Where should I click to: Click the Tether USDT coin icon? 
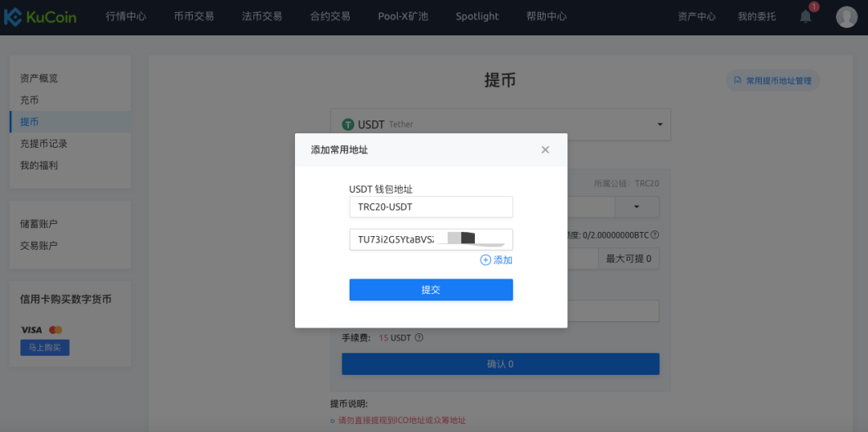(348, 124)
